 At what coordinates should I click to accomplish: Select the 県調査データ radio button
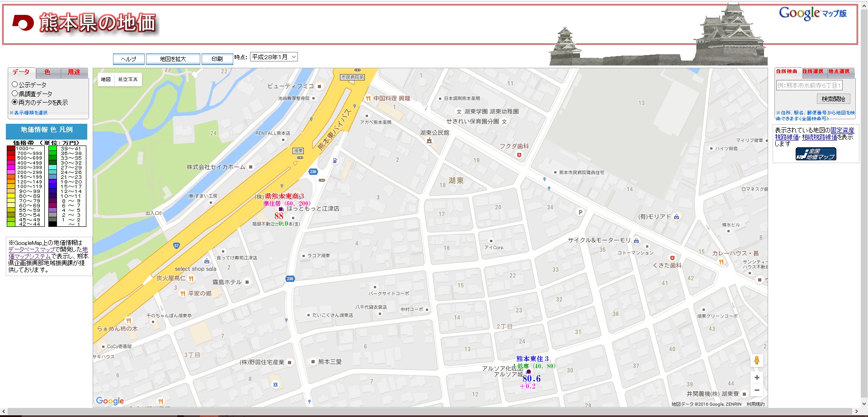[14, 94]
